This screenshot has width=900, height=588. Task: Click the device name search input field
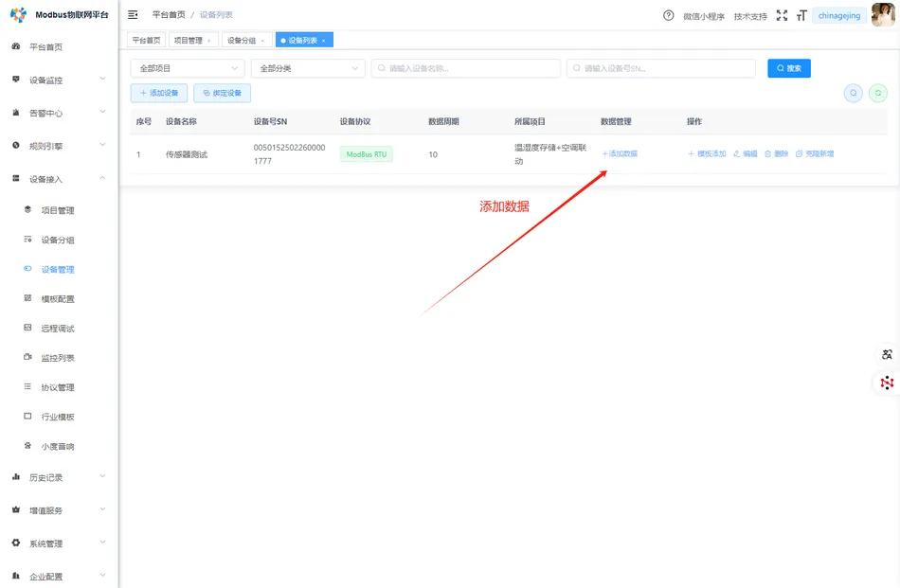(x=464, y=68)
